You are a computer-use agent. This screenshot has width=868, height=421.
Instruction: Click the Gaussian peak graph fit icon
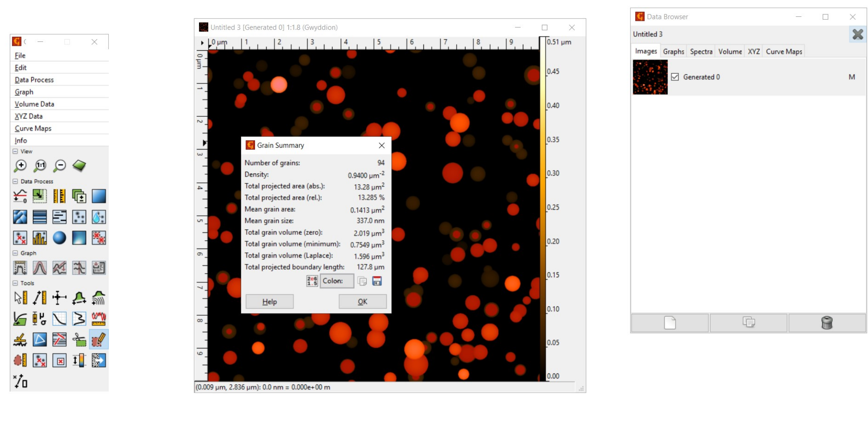click(x=40, y=268)
